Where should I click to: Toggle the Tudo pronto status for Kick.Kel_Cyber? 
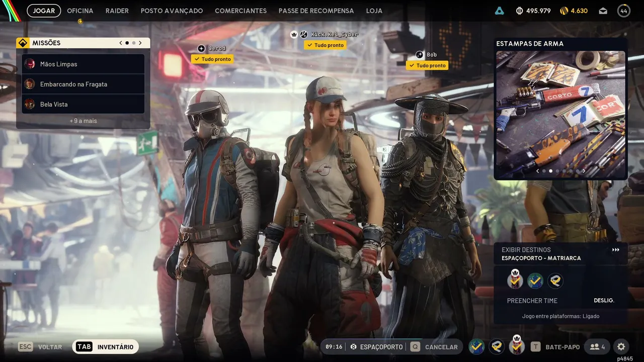coord(325,45)
